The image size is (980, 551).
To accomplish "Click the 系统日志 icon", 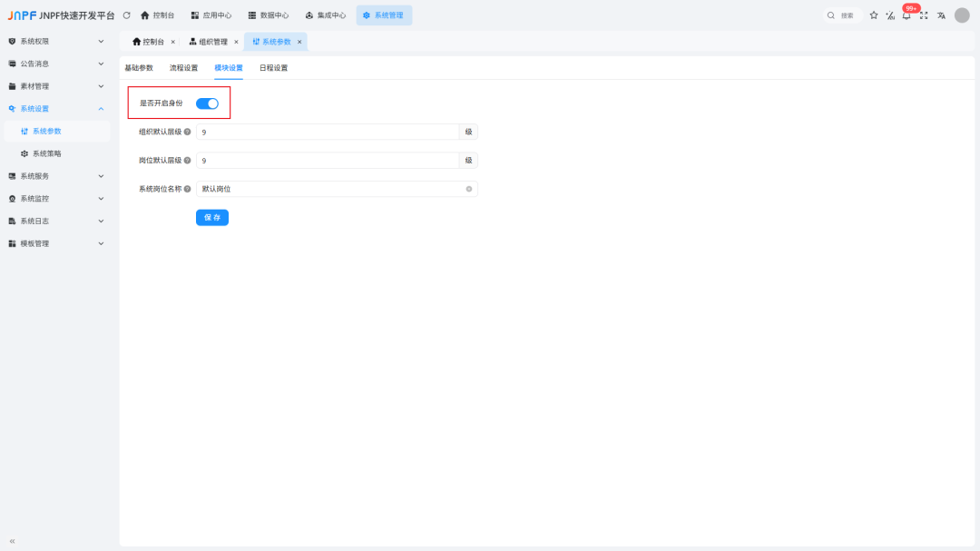I will [12, 221].
